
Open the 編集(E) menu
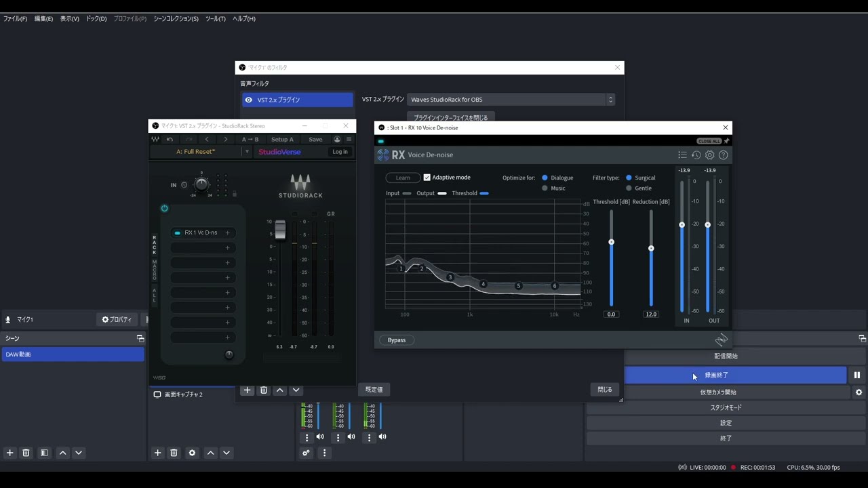click(x=43, y=19)
